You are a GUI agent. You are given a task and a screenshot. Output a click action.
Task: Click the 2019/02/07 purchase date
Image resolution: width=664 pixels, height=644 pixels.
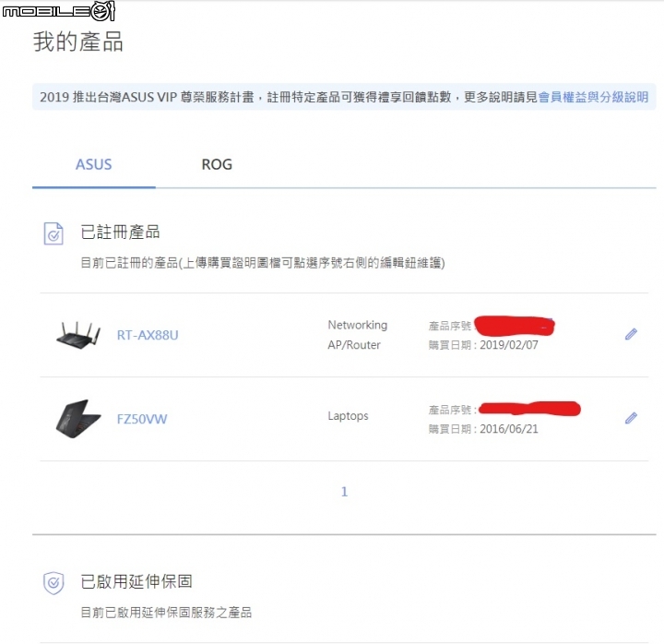508,345
